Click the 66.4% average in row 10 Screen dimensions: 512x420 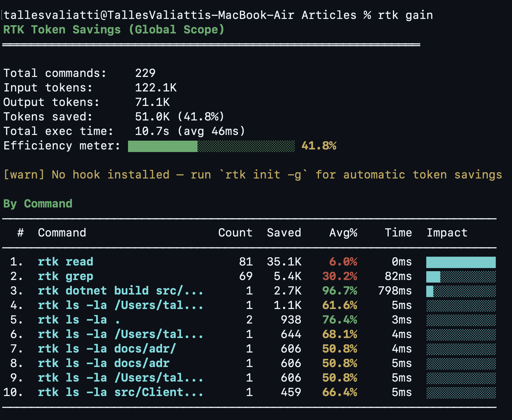[340, 392]
